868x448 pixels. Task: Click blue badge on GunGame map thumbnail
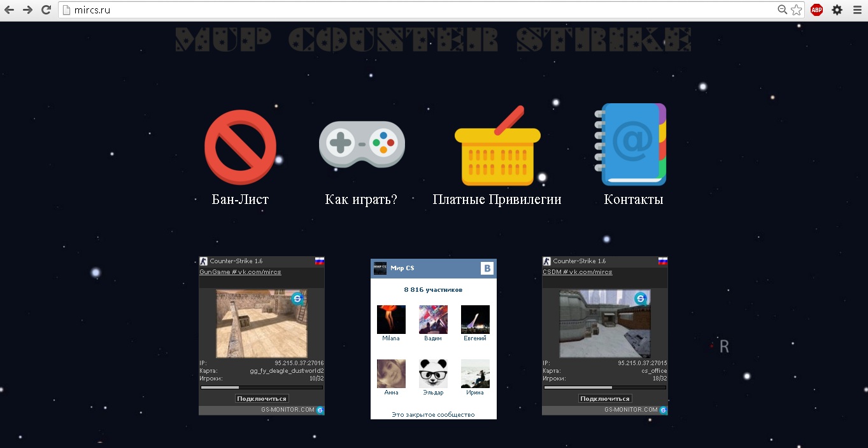[x=297, y=298]
